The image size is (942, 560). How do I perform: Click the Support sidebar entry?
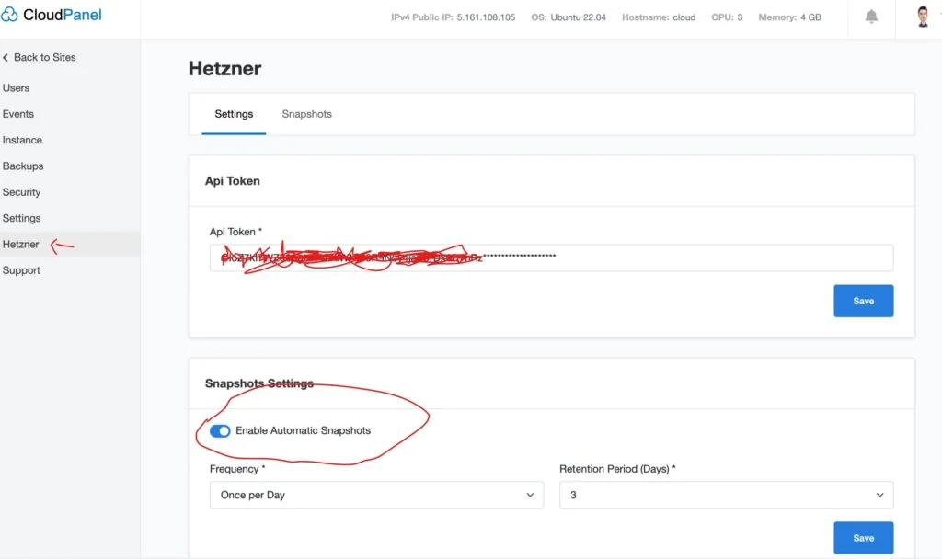click(x=21, y=270)
